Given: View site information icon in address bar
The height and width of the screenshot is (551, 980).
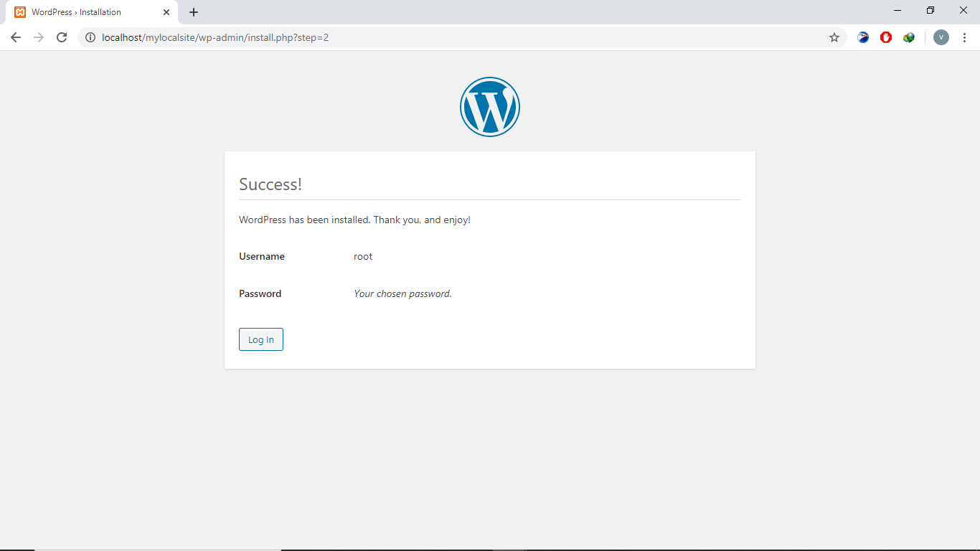Looking at the screenshot, I should 90,37.
